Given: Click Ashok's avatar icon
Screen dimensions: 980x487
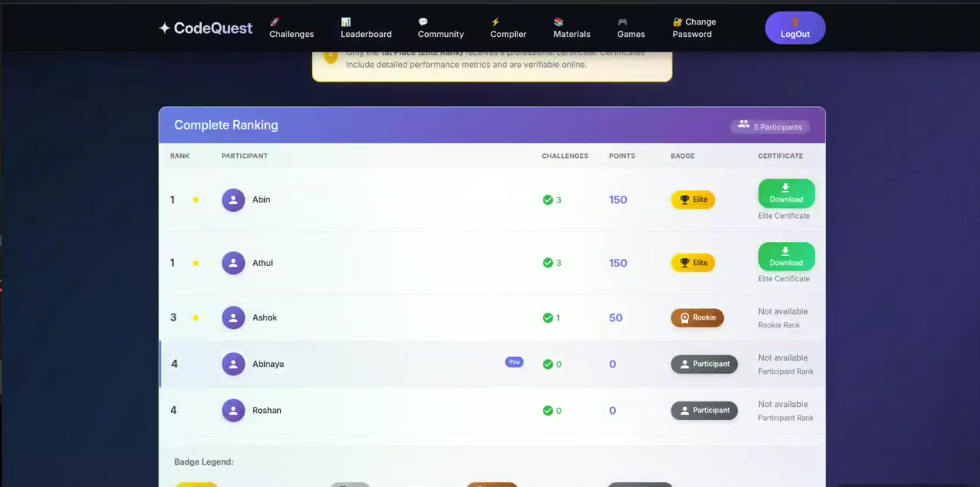Looking at the screenshot, I should [233, 318].
